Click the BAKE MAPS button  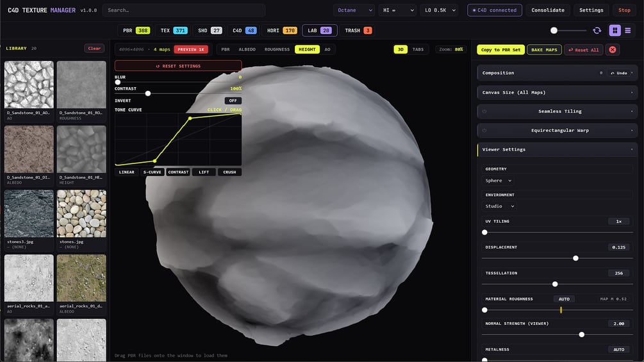(x=544, y=50)
